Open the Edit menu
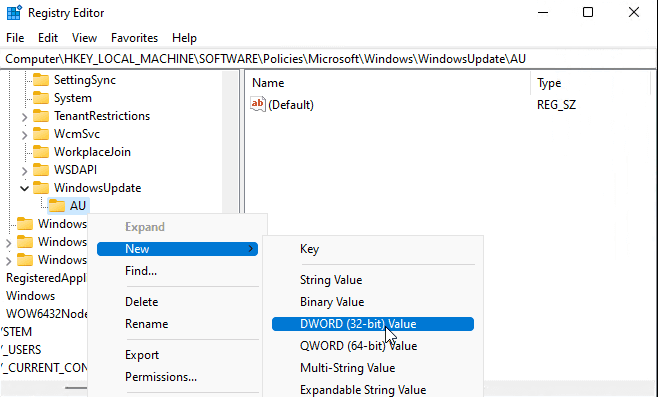Viewport: 658px width, 397px height. [48, 38]
